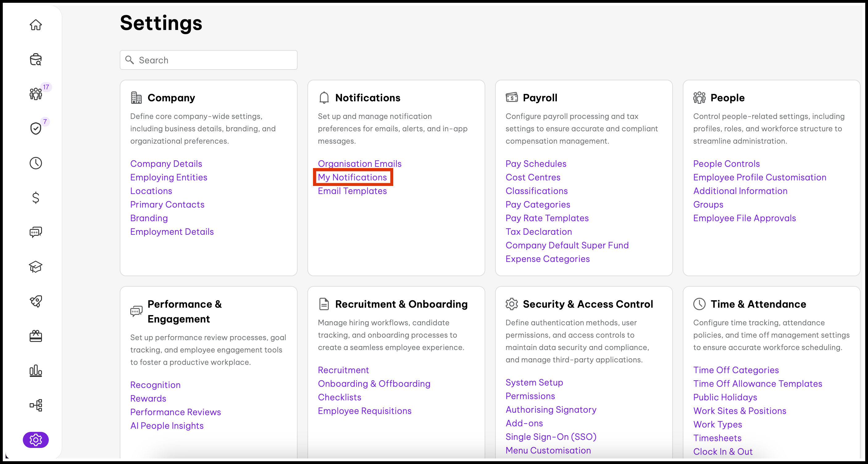The image size is (868, 464).
Task: Open the gift box sidebar icon
Action: coord(36,336)
